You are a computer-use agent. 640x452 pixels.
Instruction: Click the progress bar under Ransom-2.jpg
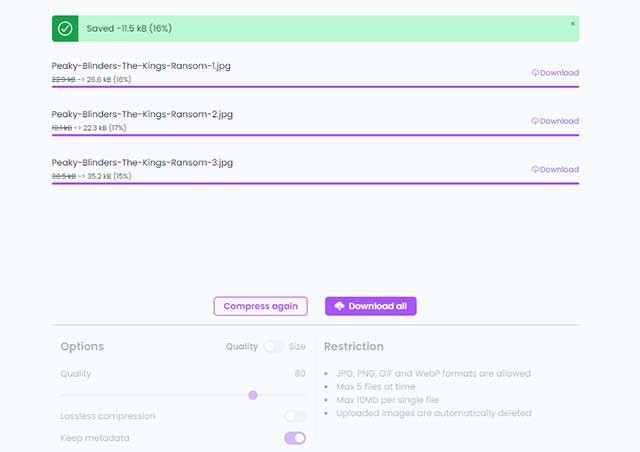[315, 135]
